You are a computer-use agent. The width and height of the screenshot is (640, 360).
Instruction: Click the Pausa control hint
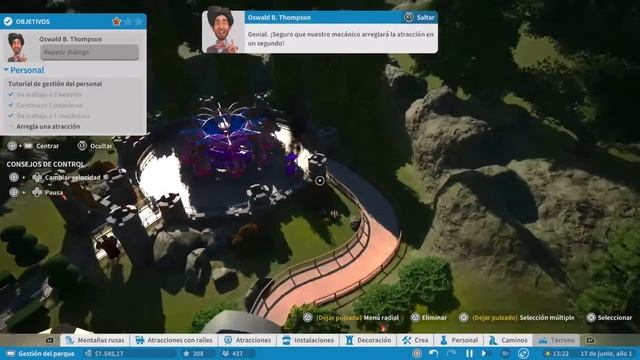(54, 192)
